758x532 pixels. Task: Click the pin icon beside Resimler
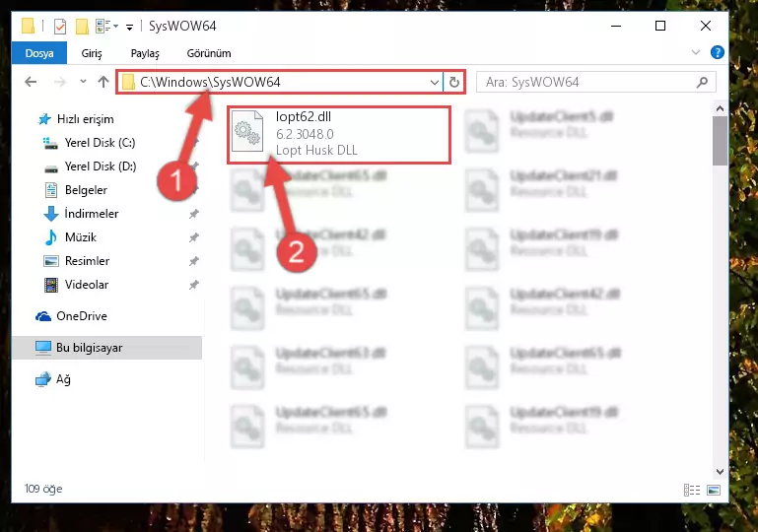point(194,261)
